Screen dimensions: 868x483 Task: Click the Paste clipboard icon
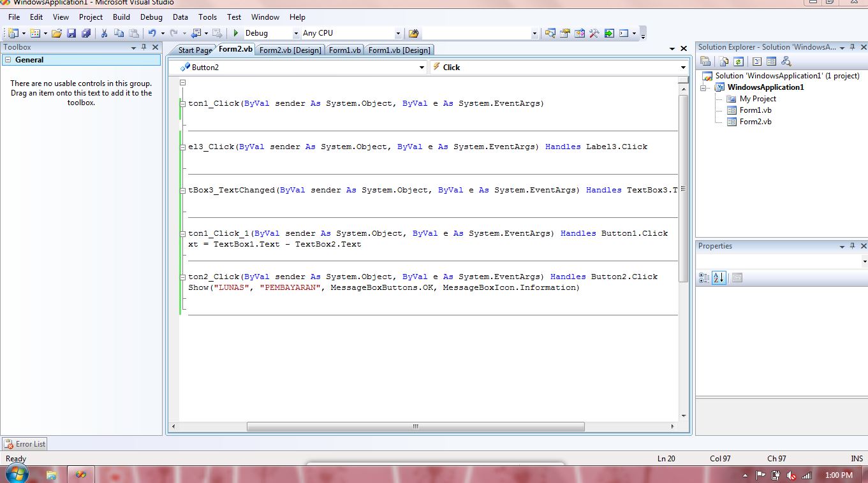[133, 33]
